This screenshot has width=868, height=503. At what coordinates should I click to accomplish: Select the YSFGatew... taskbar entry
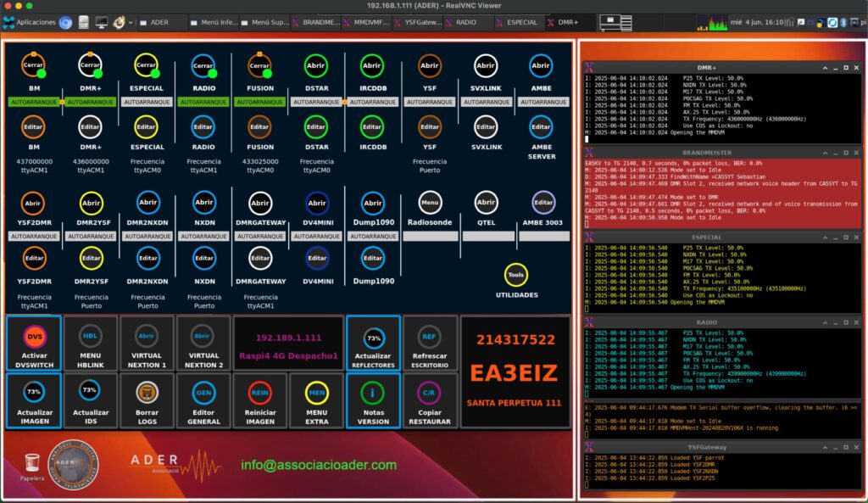(417, 23)
